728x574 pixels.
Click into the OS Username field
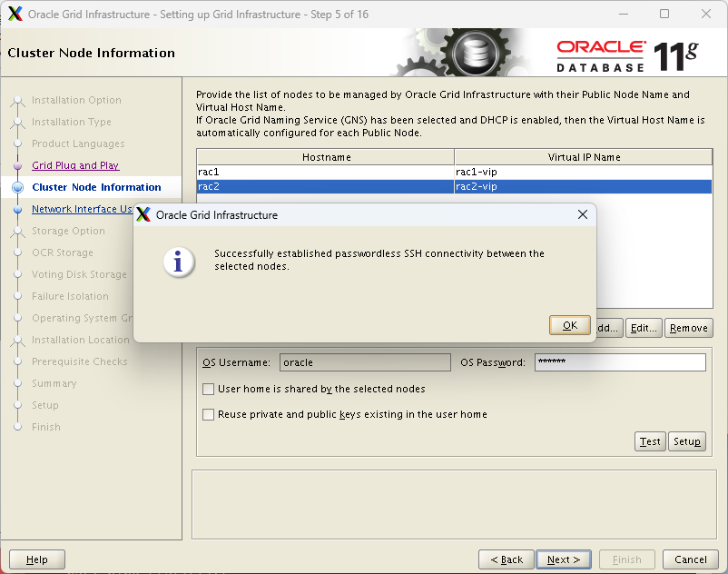click(x=365, y=362)
